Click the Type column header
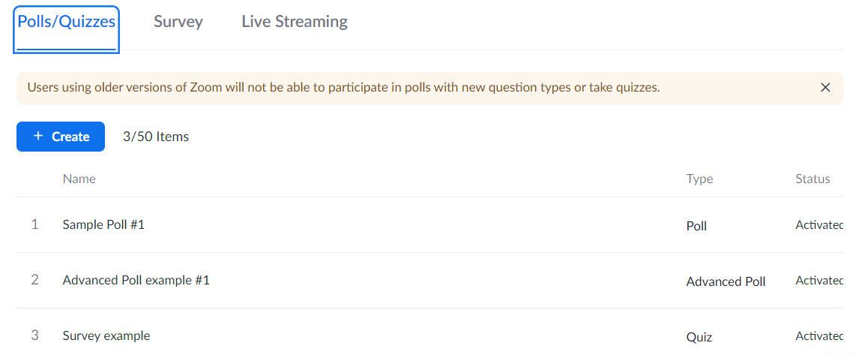The height and width of the screenshot is (355, 868). pyautogui.click(x=699, y=179)
